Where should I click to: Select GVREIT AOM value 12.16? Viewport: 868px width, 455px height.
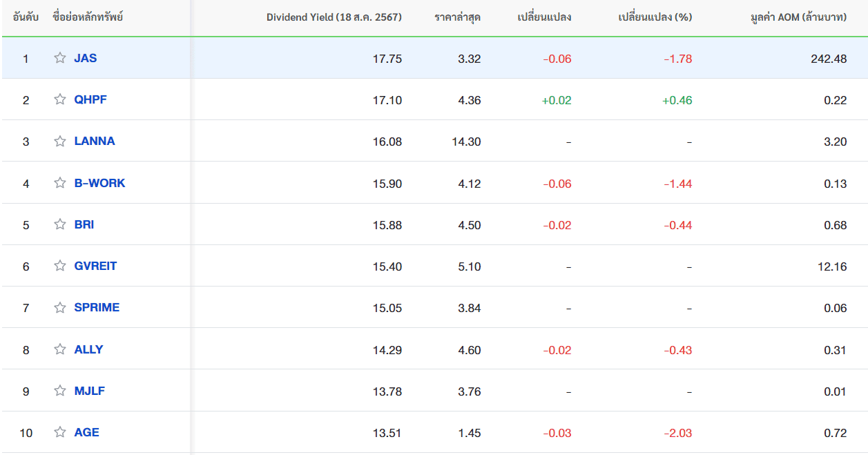(832, 267)
